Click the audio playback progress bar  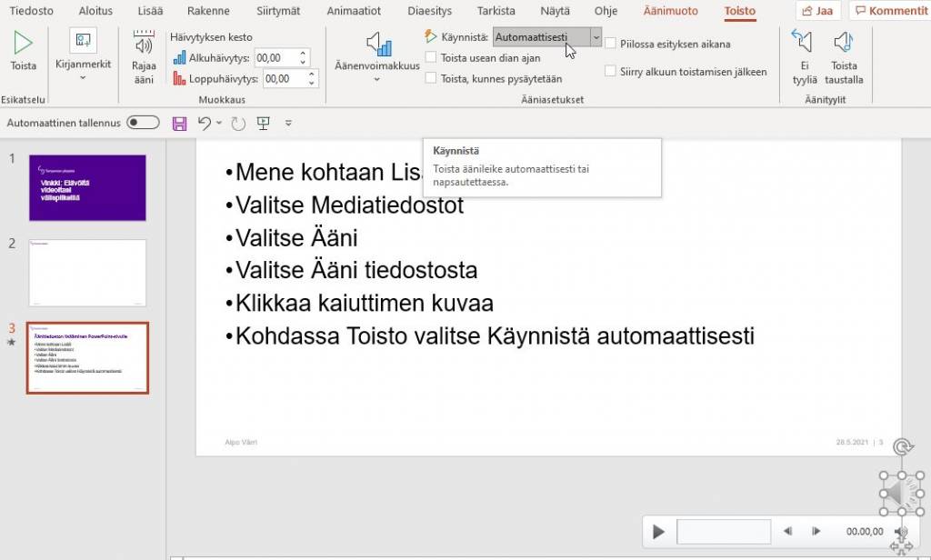point(723,532)
